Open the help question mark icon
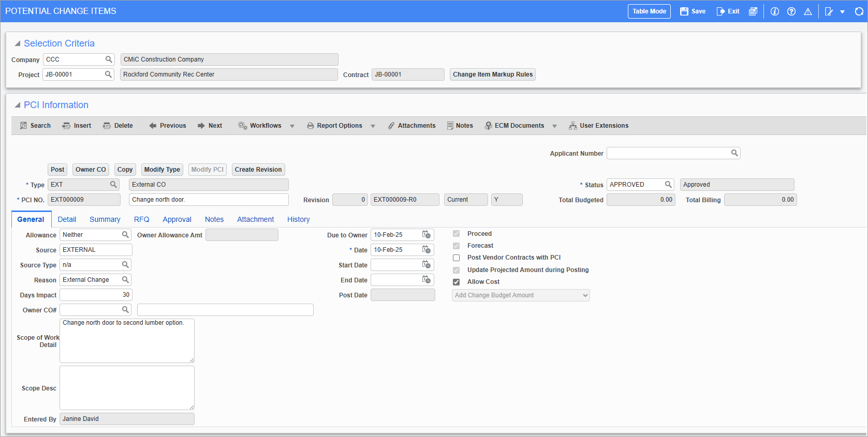Viewport: 868px width, 437px height. point(791,11)
